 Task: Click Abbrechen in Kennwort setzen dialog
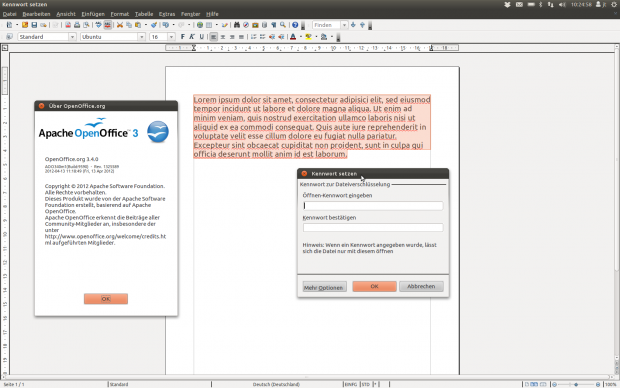[421, 286]
